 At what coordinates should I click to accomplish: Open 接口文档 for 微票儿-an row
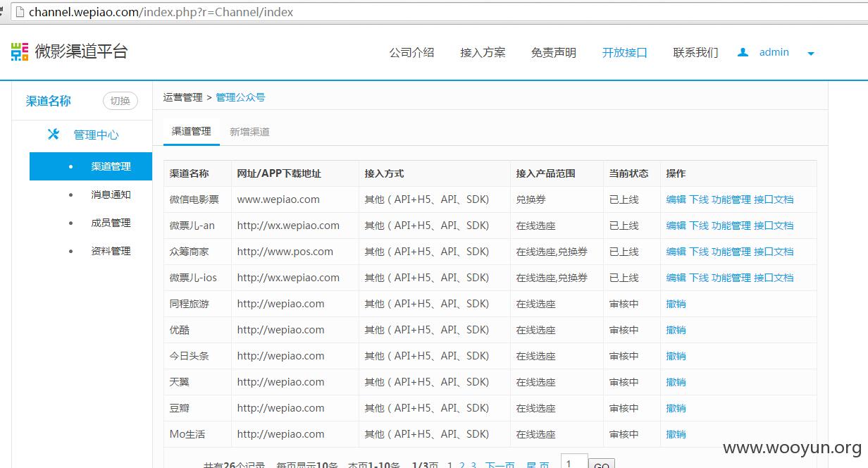774,226
